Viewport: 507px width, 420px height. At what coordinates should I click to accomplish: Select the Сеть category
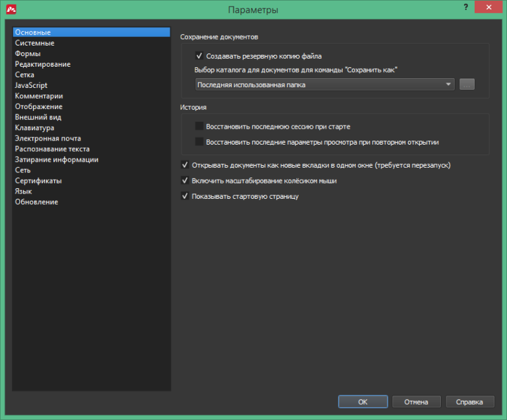[92, 170]
